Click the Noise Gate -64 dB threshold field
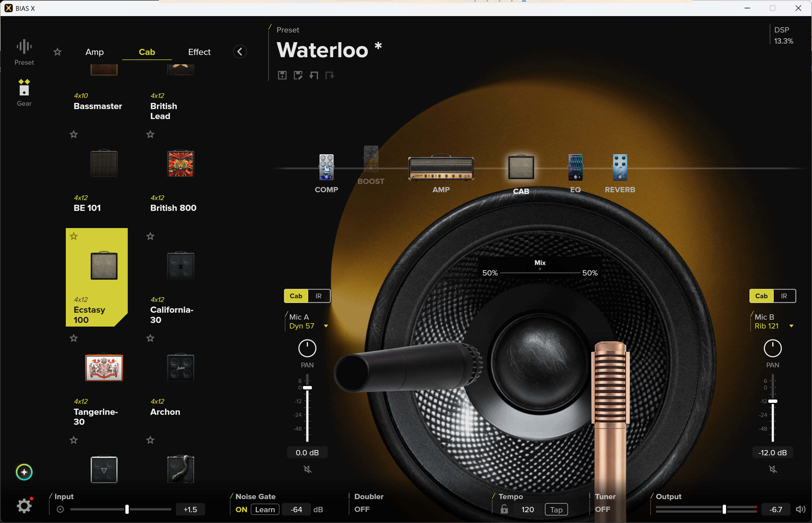Image resolution: width=812 pixels, height=523 pixels. tap(296, 509)
